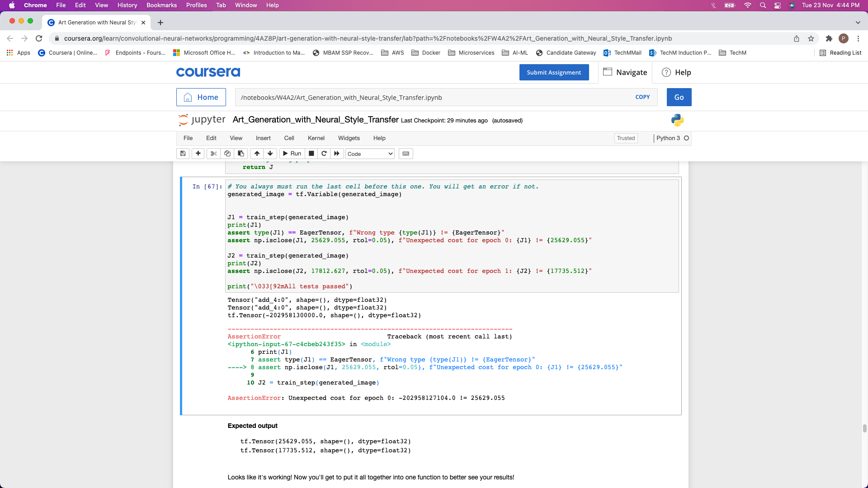The image size is (868, 488).
Task: Open the command palette keyboard icon
Action: [406, 154]
